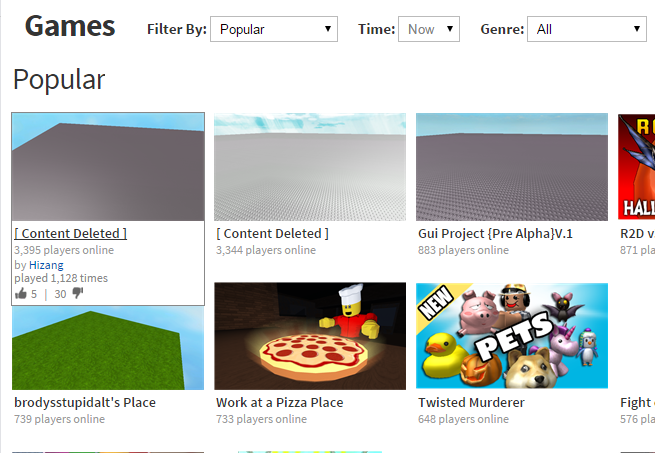This screenshot has height=453, width=655.
Task: Open the Filter By Popular dropdown
Action: (274, 29)
